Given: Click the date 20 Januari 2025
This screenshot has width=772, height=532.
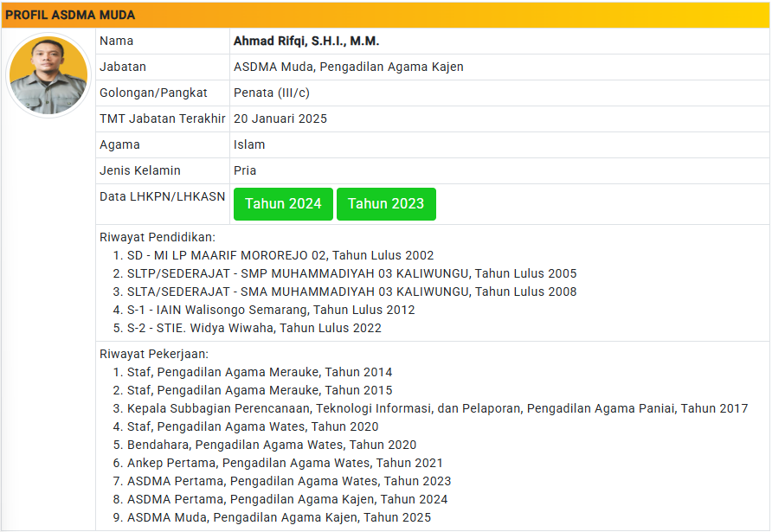Looking at the screenshot, I should click(x=280, y=119).
